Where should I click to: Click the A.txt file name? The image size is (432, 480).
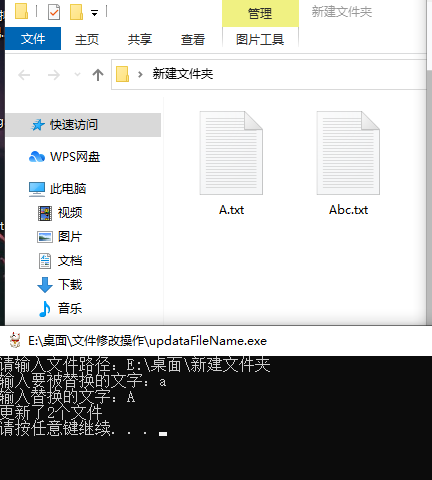pyautogui.click(x=231, y=210)
